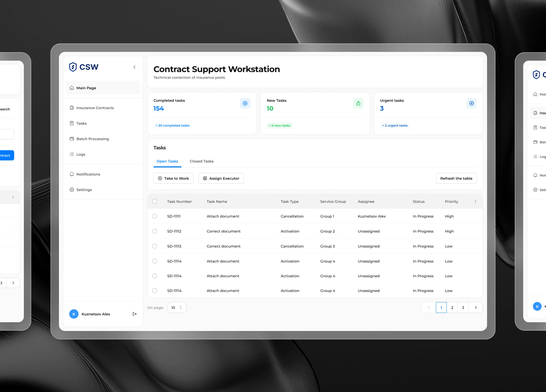Click the Logs icon in the right window

(535, 157)
